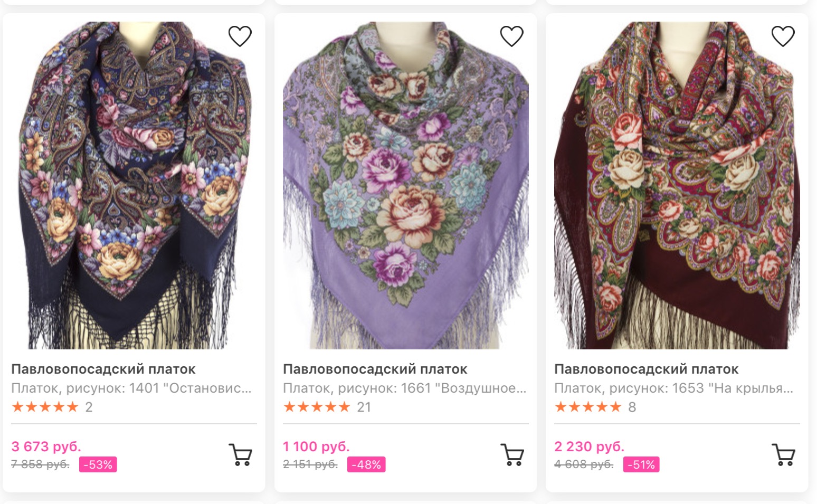Image resolution: width=817 pixels, height=504 pixels.
Task: Click the 2 230 руб. price
Action: pos(589,446)
